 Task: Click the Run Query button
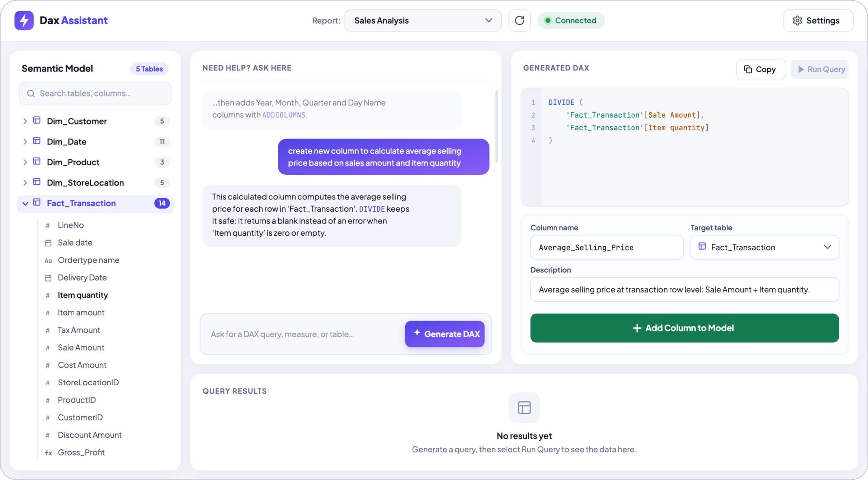coord(820,69)
